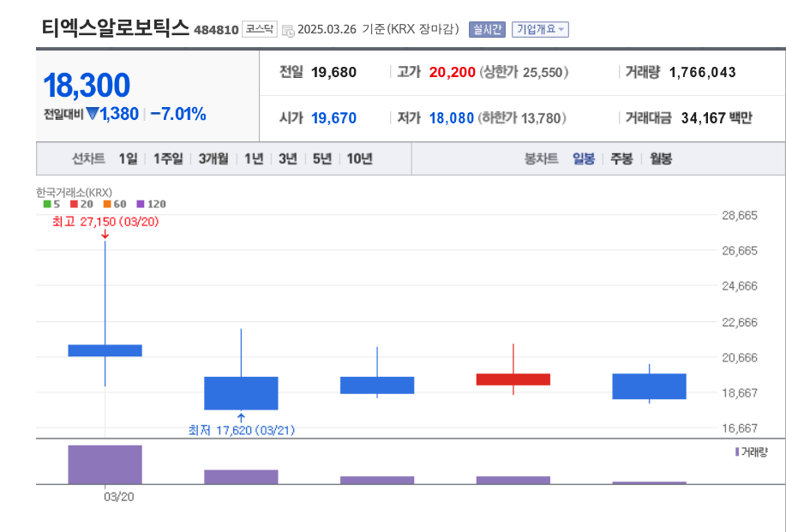Click the 실시간 real-time button
The image size is (786, 532).
tap(487, 29)
